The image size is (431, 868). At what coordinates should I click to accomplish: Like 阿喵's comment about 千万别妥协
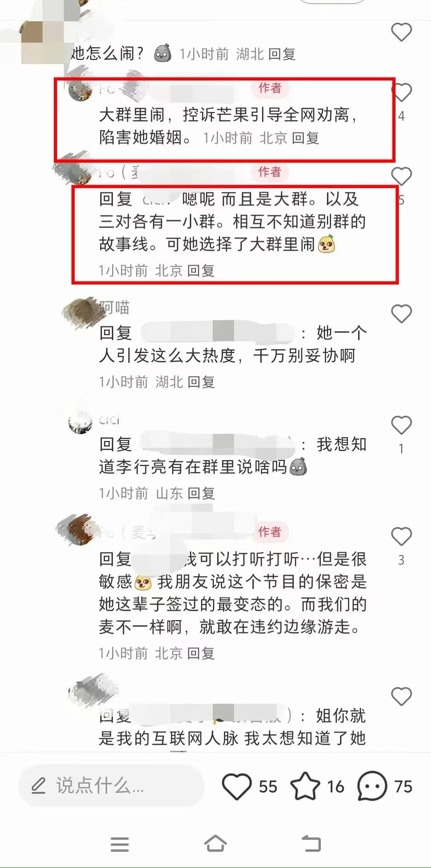[401, 314]
